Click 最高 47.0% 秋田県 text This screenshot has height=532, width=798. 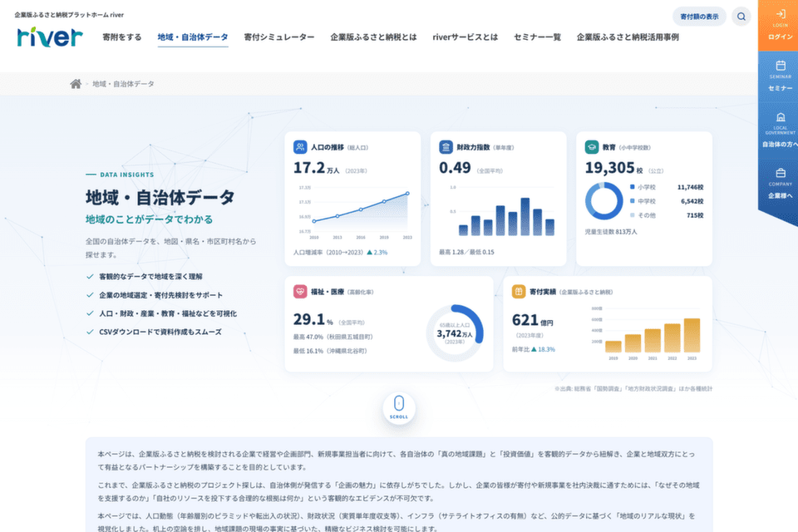tap(332, 337)
